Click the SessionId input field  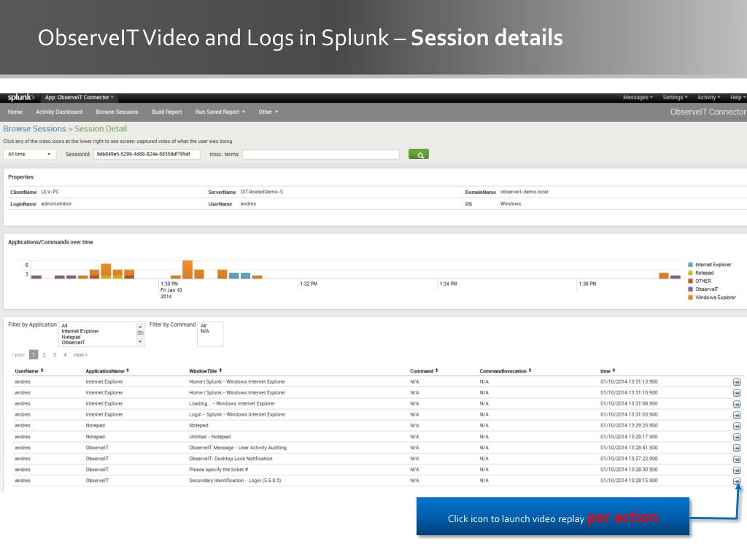[147, 155]
